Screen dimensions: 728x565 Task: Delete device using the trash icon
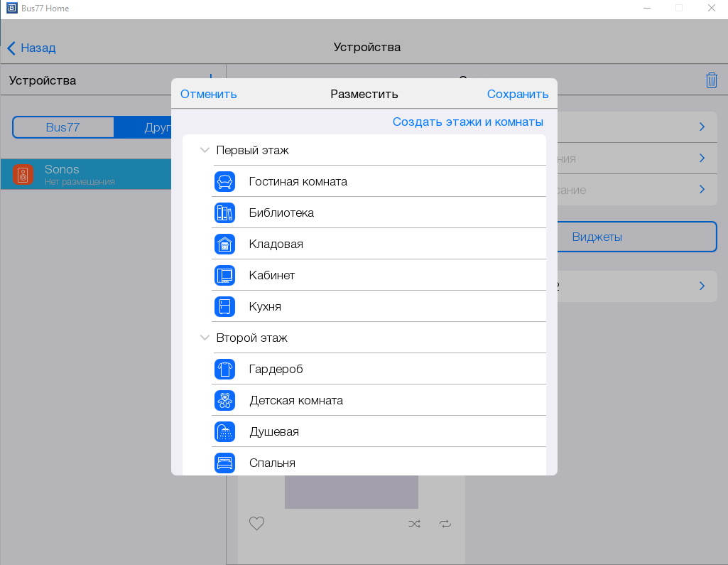click(712, 80)
